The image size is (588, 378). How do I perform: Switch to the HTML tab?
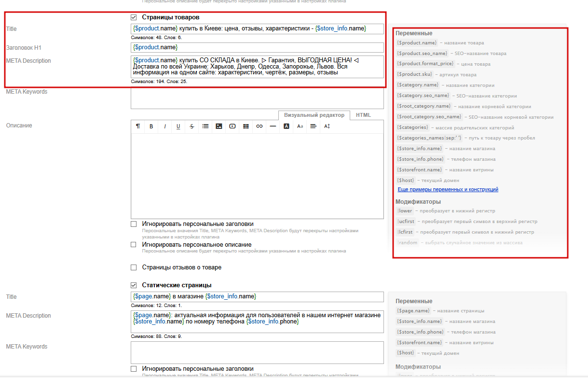[x=364, y=115]
